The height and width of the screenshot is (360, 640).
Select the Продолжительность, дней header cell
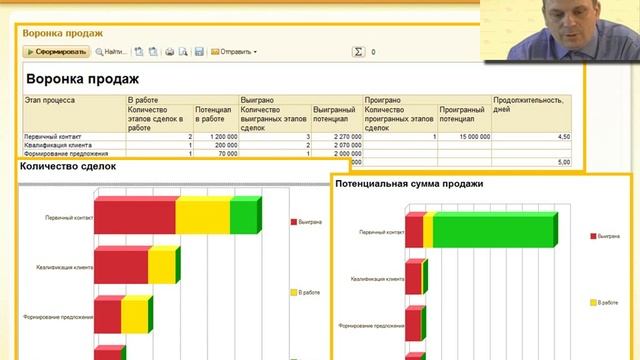(x=531, y=114)
